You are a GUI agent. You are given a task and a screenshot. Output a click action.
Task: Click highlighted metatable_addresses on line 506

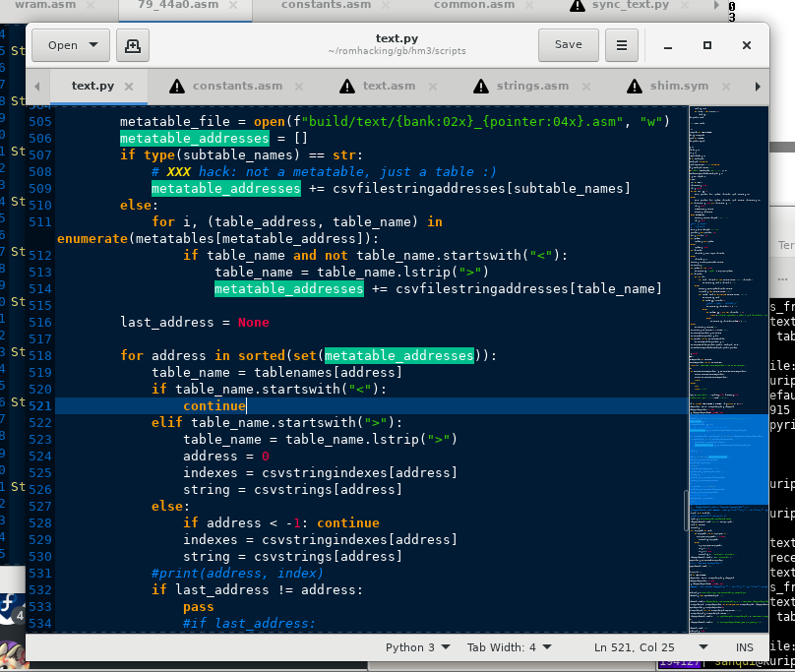[195, 138]
